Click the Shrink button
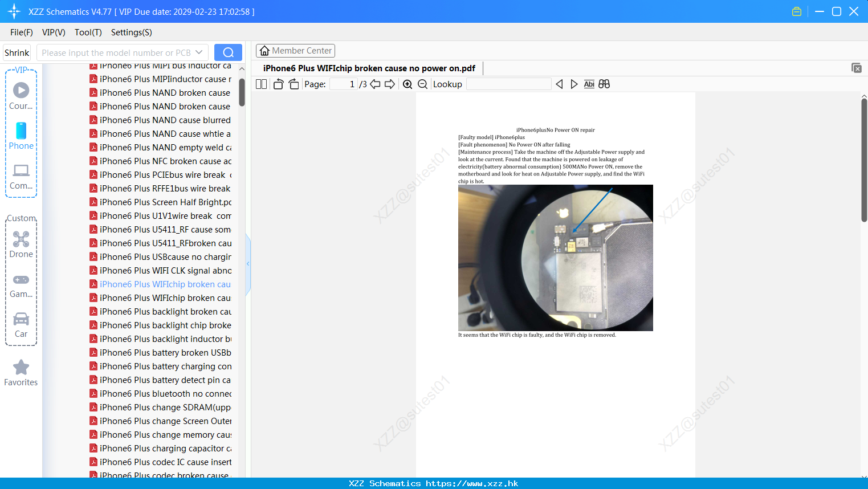Viewport: 868px width, 489px height. coord(17,52)
